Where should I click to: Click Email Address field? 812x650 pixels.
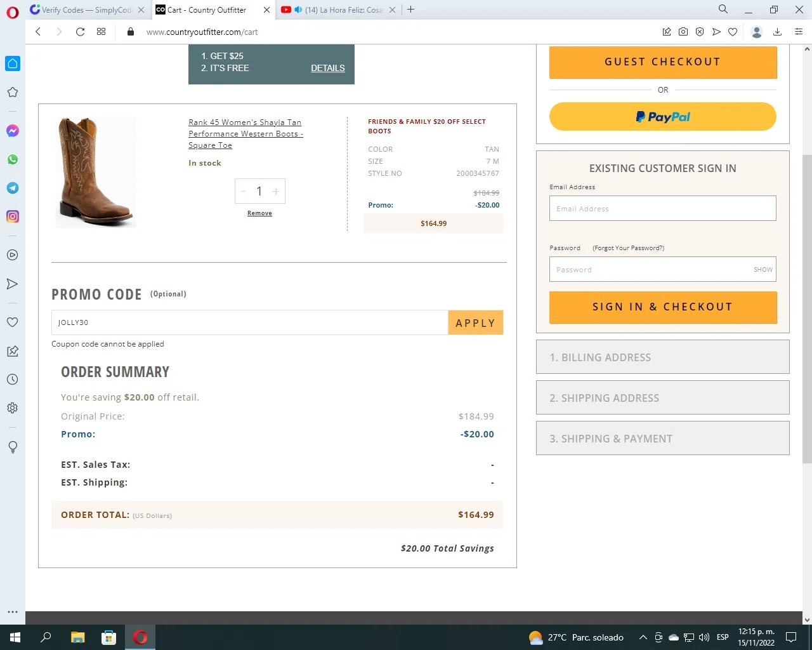click(663, 208)
